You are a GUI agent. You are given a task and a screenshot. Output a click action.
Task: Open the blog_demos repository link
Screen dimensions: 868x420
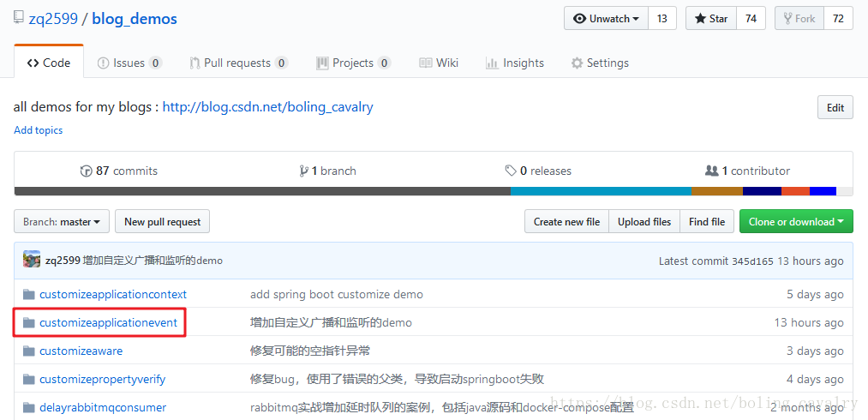click(135, 19)
